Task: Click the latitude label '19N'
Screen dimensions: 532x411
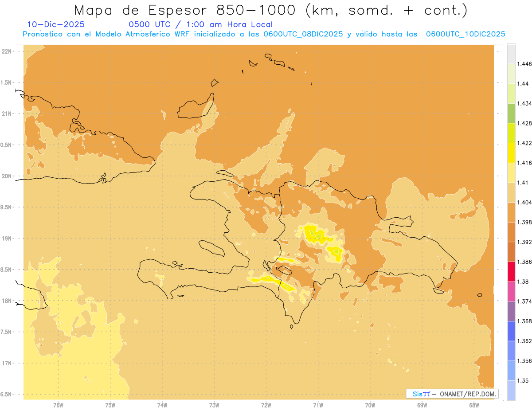Action: (x=7, y=239)
